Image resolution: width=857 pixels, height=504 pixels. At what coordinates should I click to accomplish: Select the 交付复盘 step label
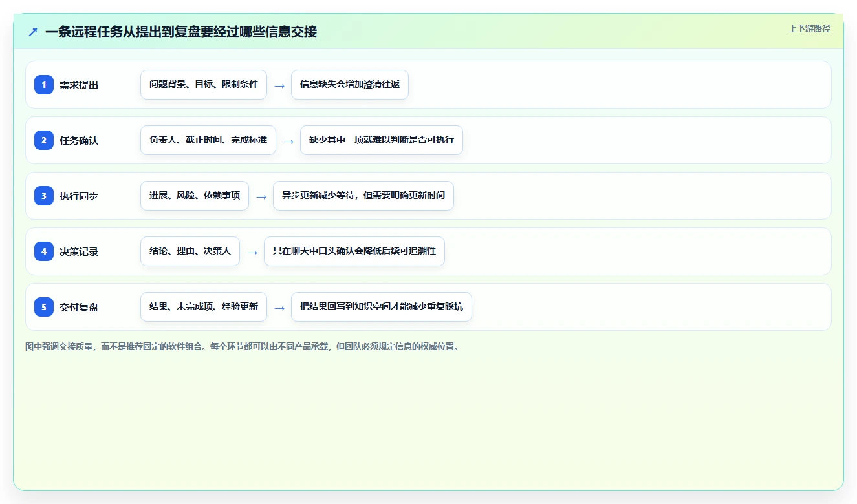79,307
